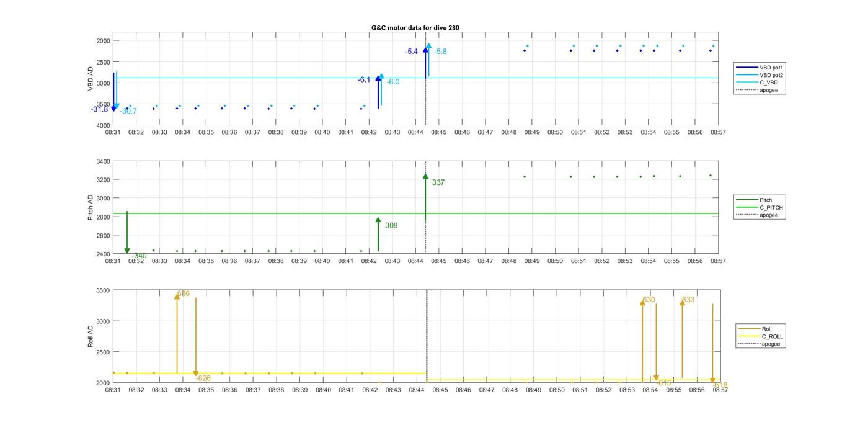Viewport: 868px width, 430px height.
Task: Click the '4000' tick on VBD axis
Action: click(x=103, y=125)
